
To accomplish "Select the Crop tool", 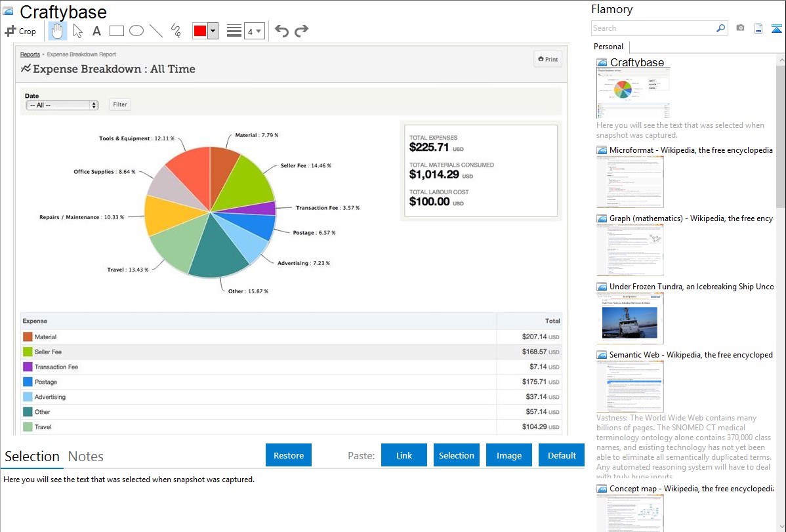I will pos(20,31).
